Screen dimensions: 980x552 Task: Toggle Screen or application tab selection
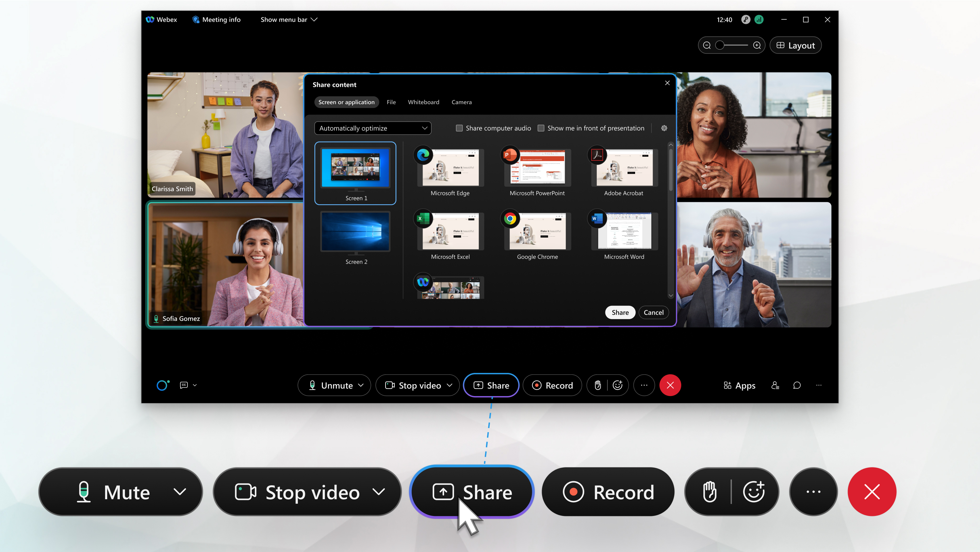tap(346, 102)
